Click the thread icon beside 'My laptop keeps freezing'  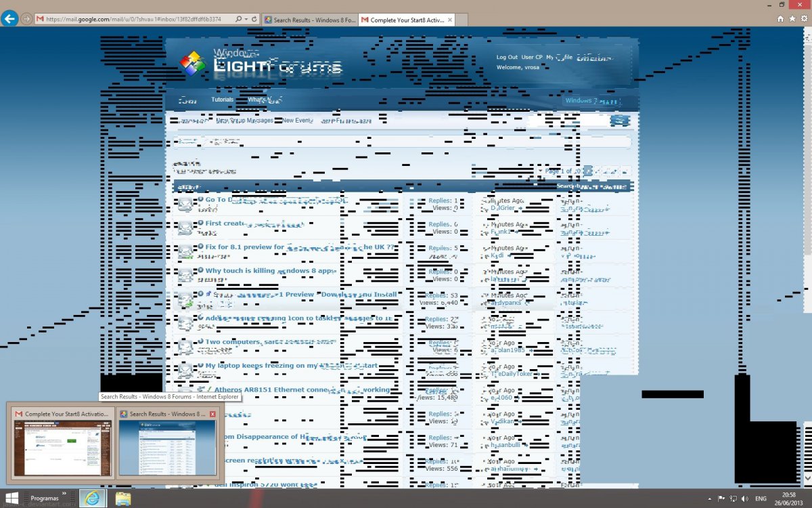click(x=185, y=370)
